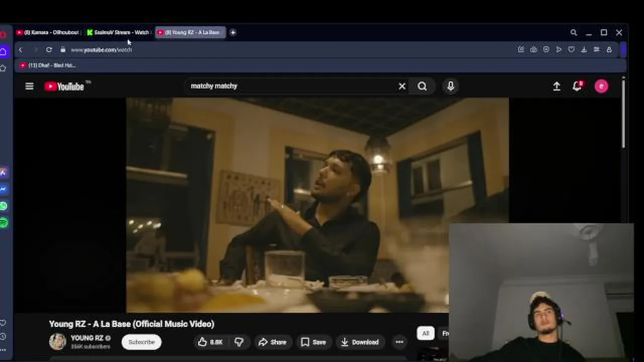Open the browser tab search magnifier
Screen dimensions: 644x362
574,33
